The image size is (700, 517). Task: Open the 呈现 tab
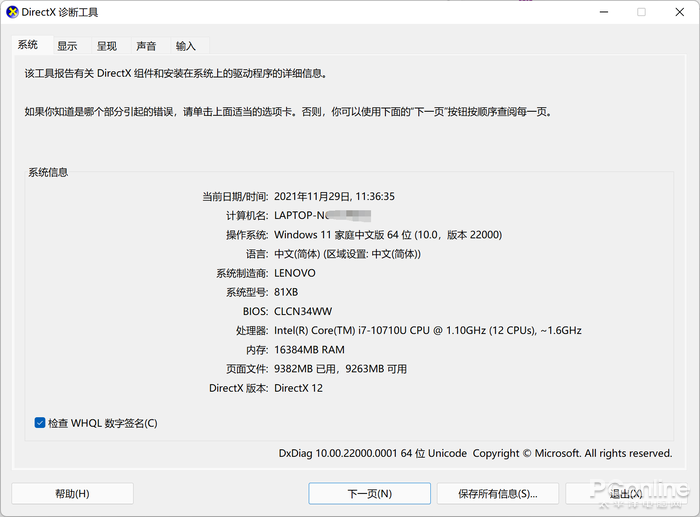tap(107, 46)
